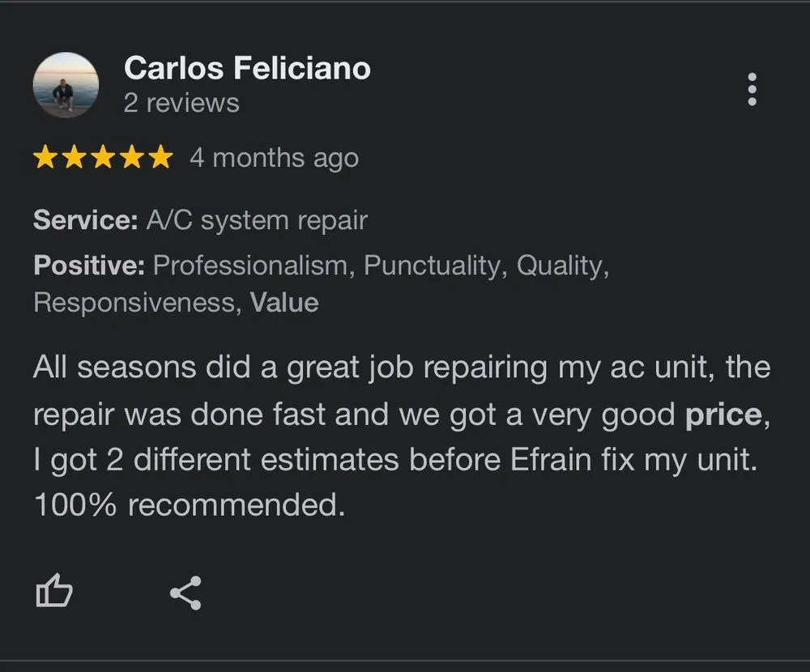
Task: Click the name "Efrain" in the review text
Action: pos(554,460)
